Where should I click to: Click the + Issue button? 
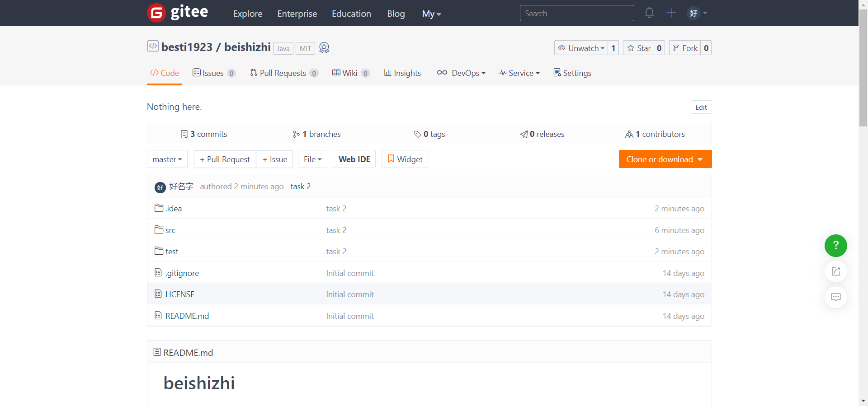click(x=275, y=159)
